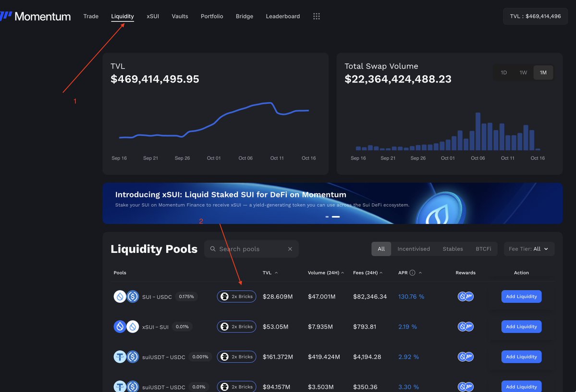Open the Liquidity page
576x392 pixels.
click(123, 16)
